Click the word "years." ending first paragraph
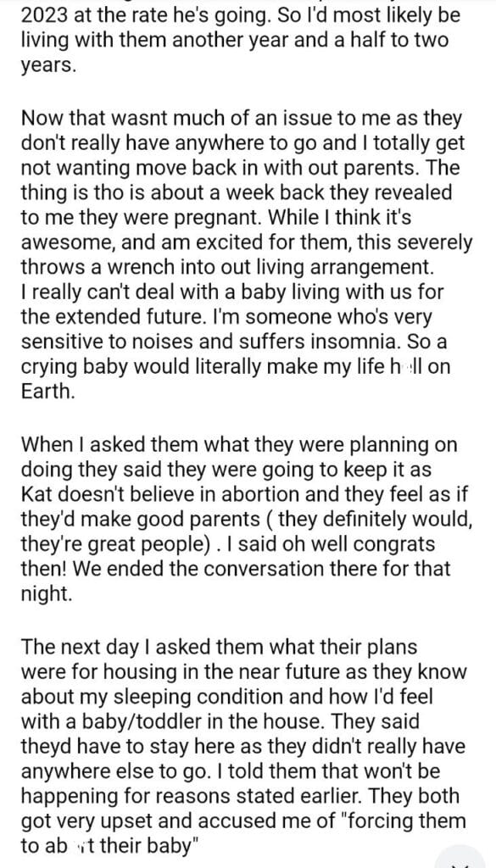 [47, 65]
